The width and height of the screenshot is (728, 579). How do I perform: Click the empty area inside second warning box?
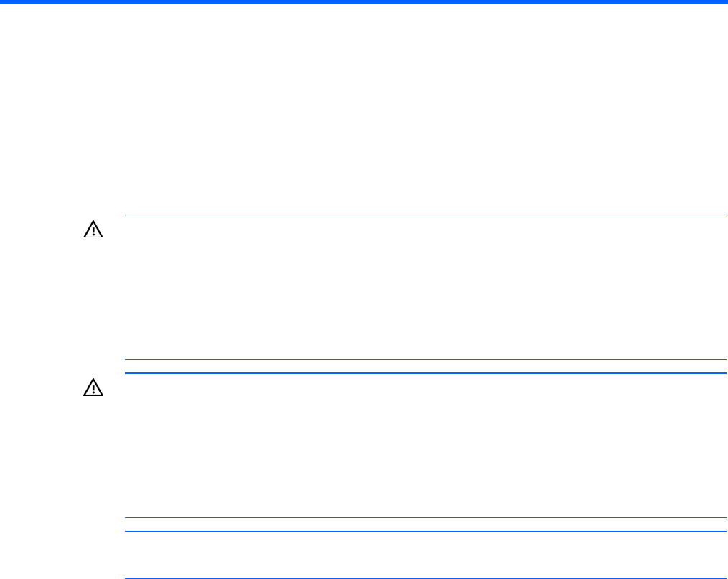[x=425, y=445]
